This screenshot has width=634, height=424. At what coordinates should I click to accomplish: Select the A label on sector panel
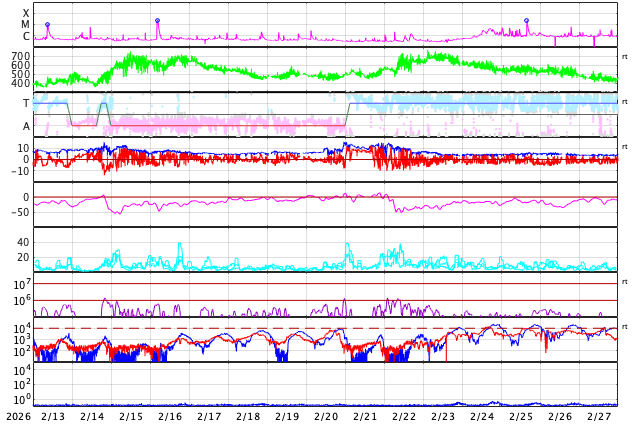click(26, 126)
